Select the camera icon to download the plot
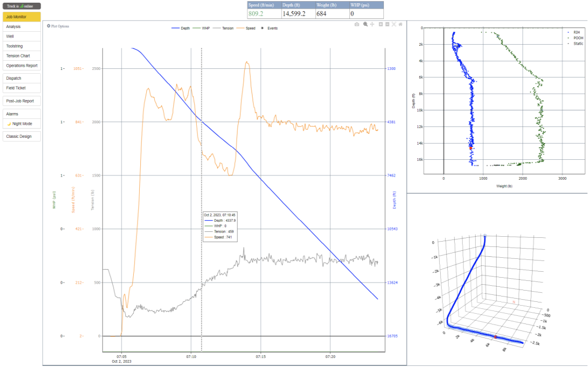The width and height of the screenshot is (588, 367). tap(357, 24)
